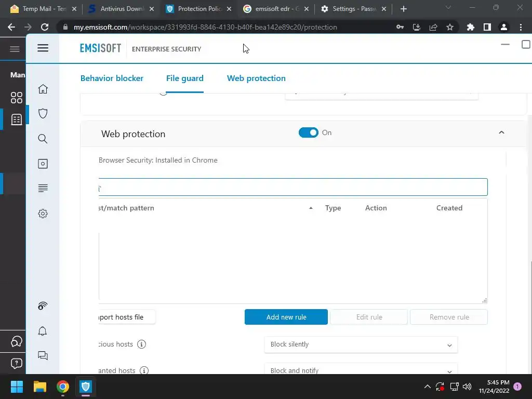Screen dimensions: 532x399
Task: Click the Created column header
Action: tap(449, 208)
